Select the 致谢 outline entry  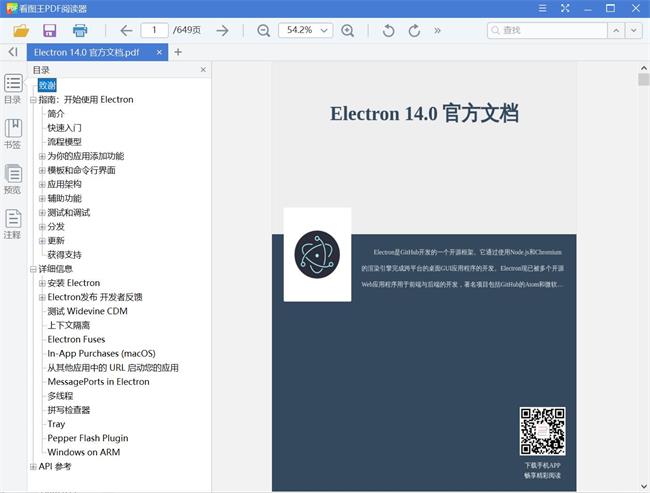point(47,85)
